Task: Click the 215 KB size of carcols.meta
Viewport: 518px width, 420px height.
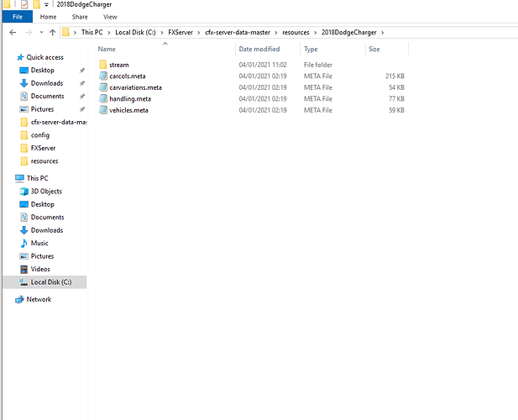Action: tap(395, 76)
